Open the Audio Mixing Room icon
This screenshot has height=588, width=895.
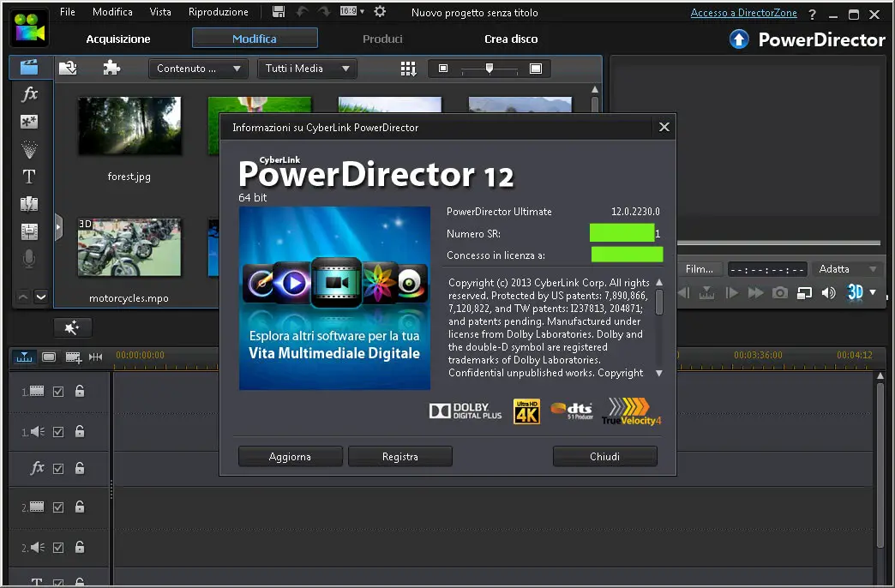29,231
